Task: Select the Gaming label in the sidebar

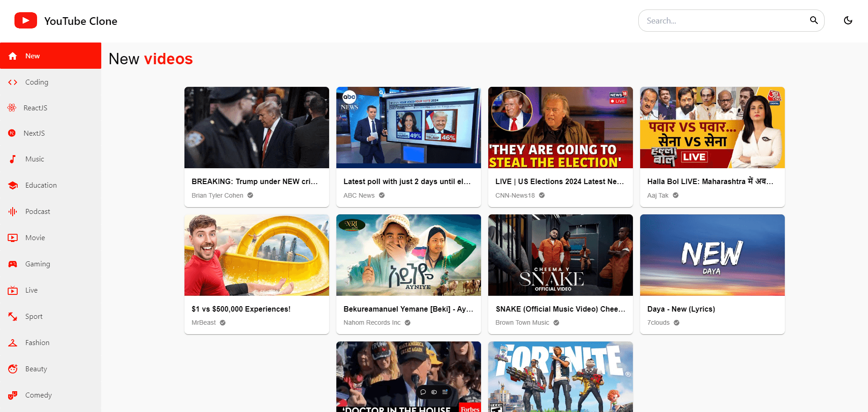Action: (x=38, y=264)
